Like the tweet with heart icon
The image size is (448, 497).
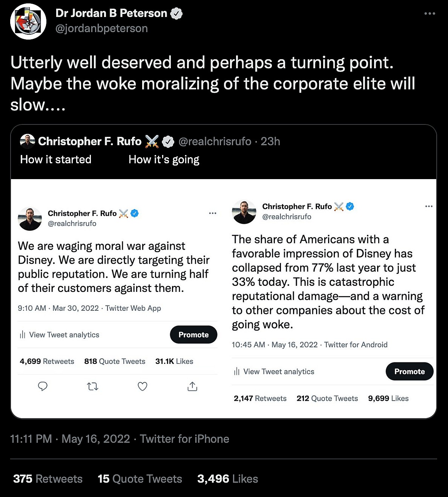[143, 386]
